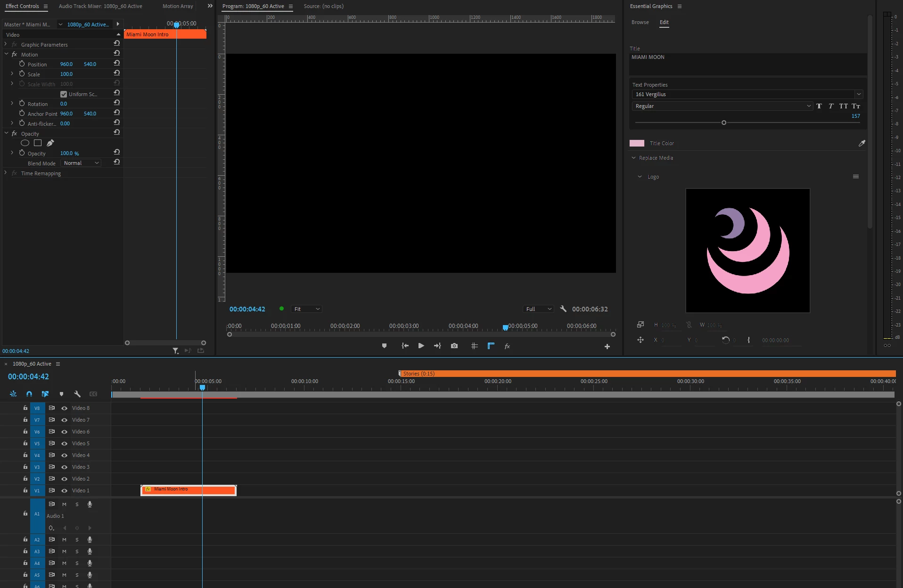Click the Title Color swatch
Image resolution: width=903 pixels, height=588 pixels.
pyautogui.click(x=637, y=143)
